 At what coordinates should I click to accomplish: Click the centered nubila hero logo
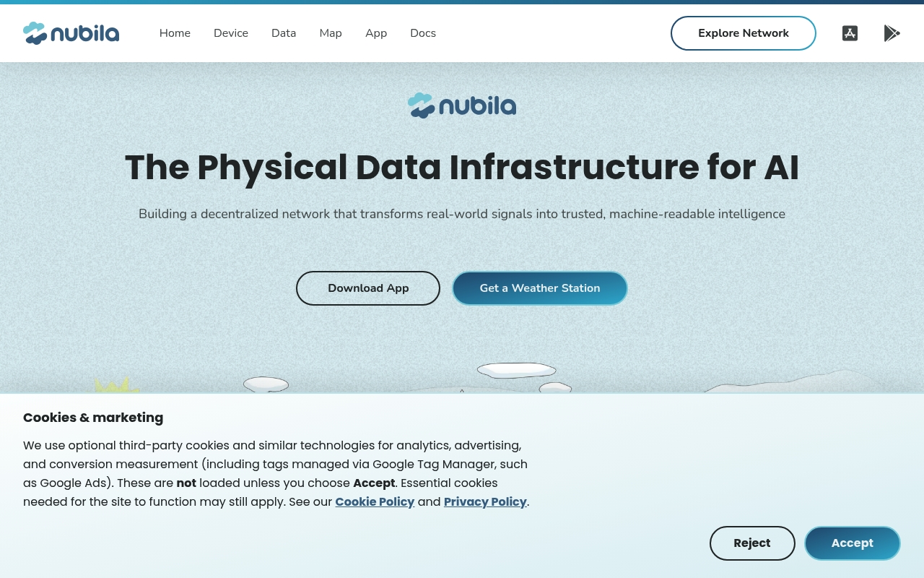pyautogui.click(x=462, y=105)
